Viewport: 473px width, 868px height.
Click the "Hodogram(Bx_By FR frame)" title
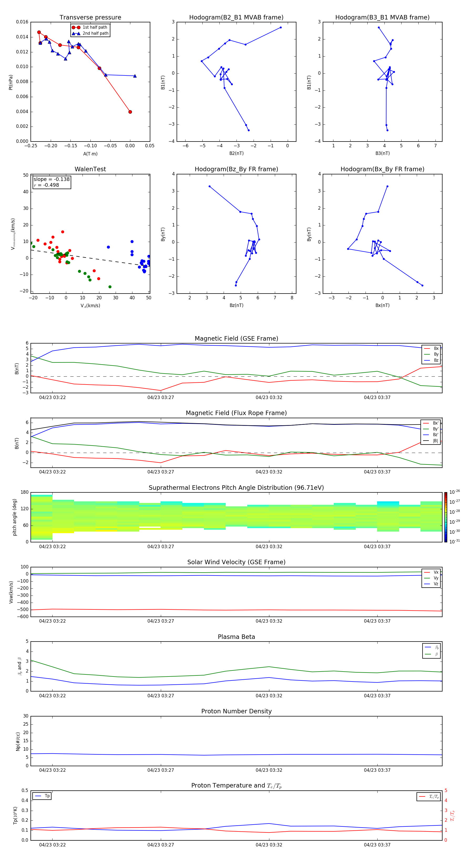(x=382, y=169)
